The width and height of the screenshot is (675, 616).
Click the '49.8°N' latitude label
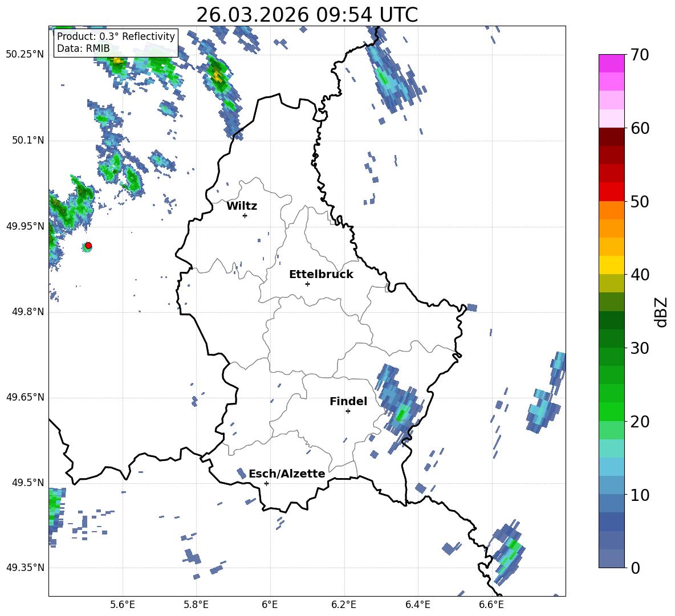[27, 312]
